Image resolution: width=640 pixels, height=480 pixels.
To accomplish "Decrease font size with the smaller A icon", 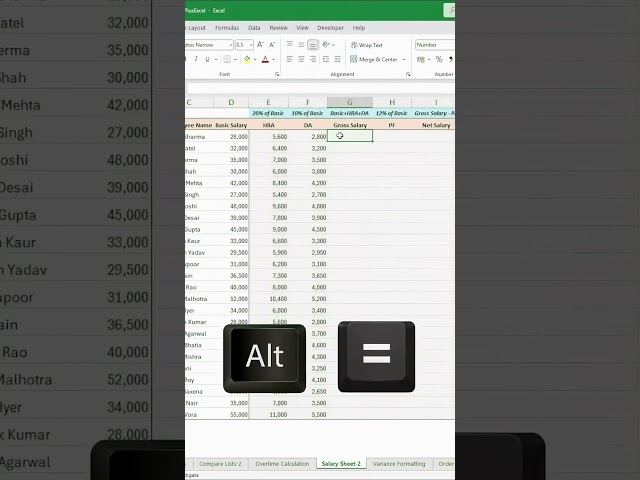I will [272, 44].
